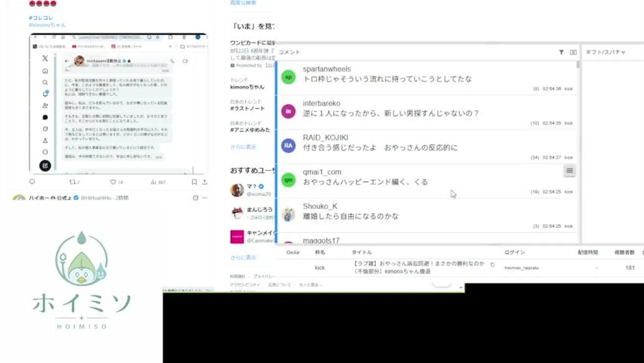Select the ギフト/スパチャ panel header
Image resolution: width=644 pixels, height=363 pixels.
(605, 52)
